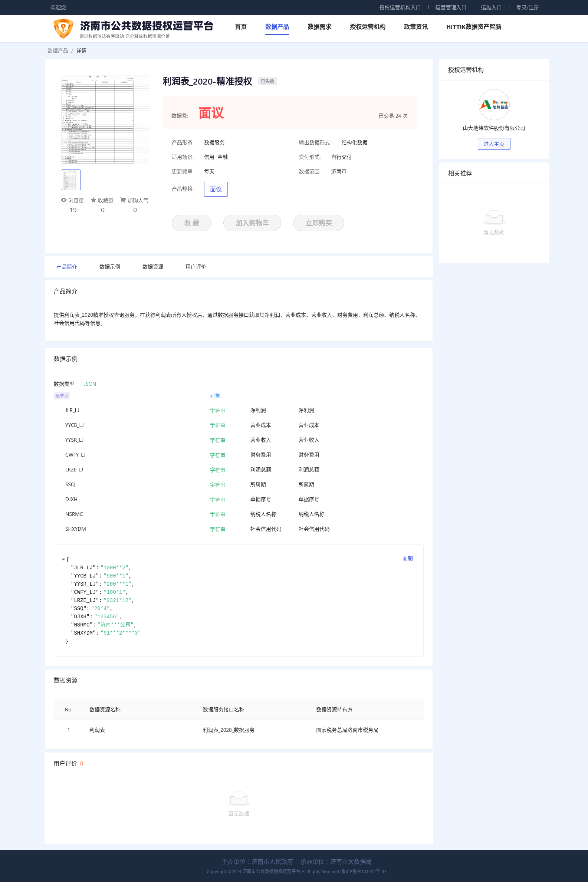Viewport: 588px width, 882px height.
Task: Select the 面议 product spec option
Action: 216,189
